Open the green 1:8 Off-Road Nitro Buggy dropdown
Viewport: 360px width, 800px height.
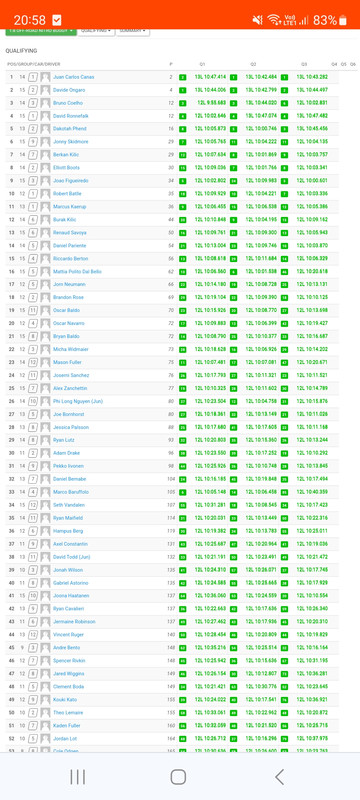click(41, 32)
